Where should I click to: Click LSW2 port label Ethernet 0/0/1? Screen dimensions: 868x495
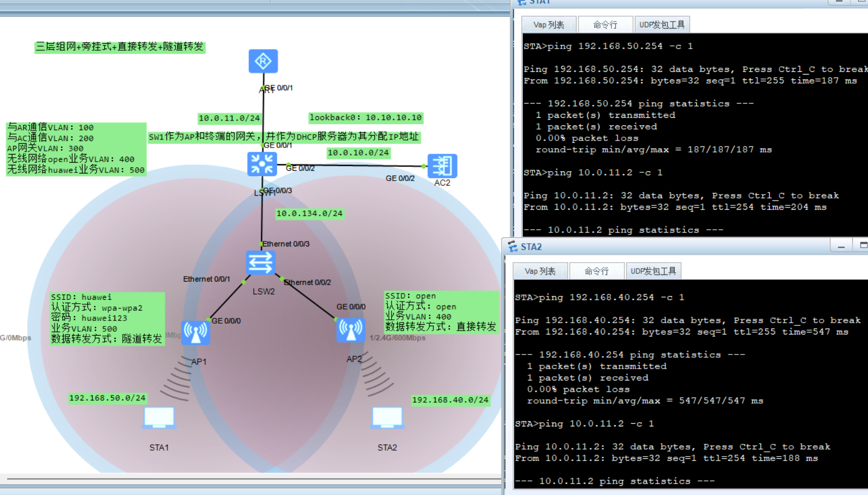click(206, 279)
